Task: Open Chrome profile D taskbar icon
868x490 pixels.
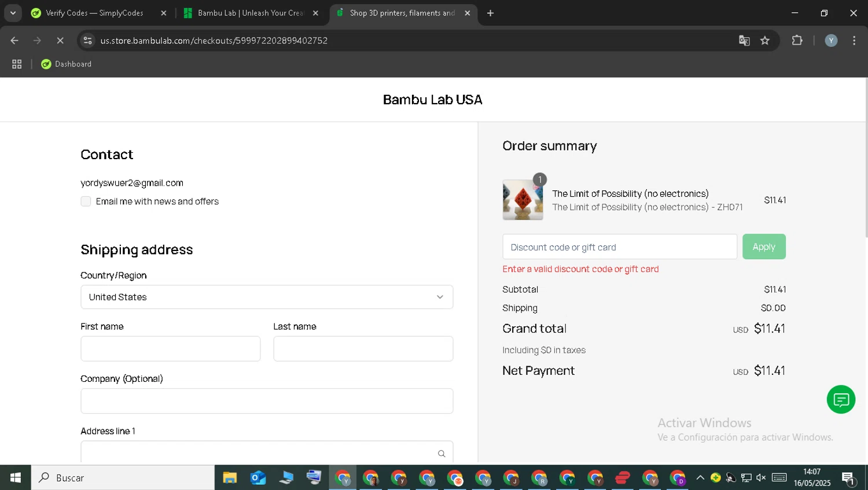Action: 678,478
